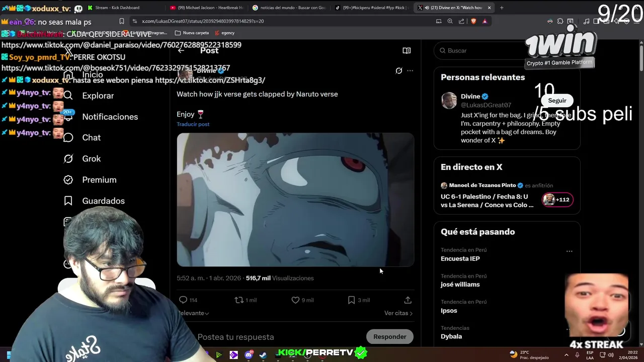
Task: Open Steam from the taskbar
Action: pos(263,355)
